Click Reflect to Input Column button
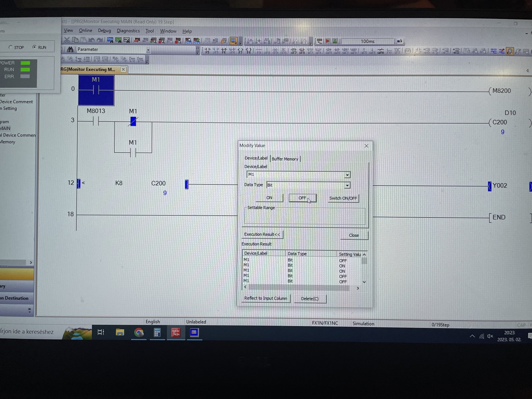 click(266, 298)
